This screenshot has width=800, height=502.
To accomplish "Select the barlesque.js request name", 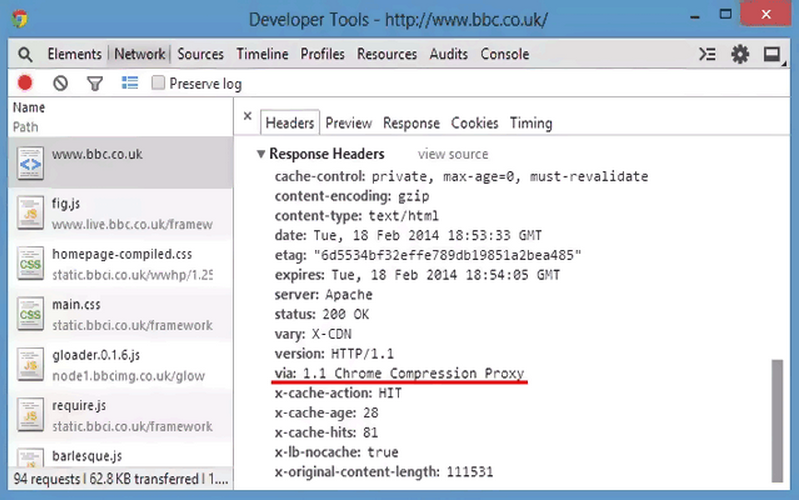I will click(x=87, y=456).
